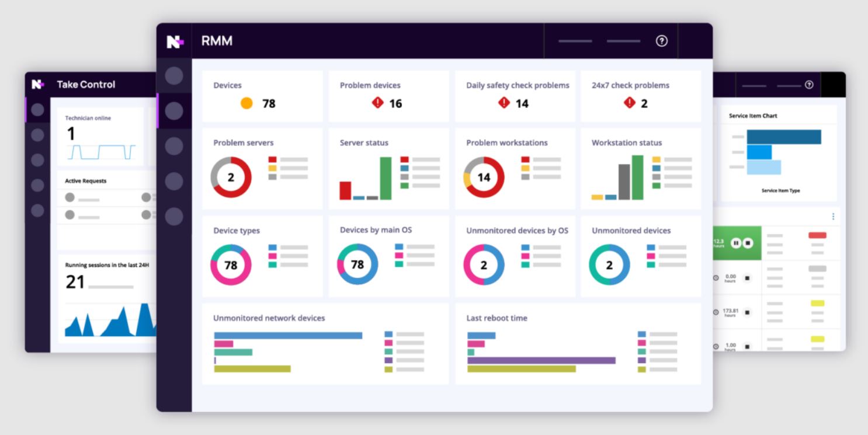
Task: Click the Take Control window title
Action: point(86,85)
